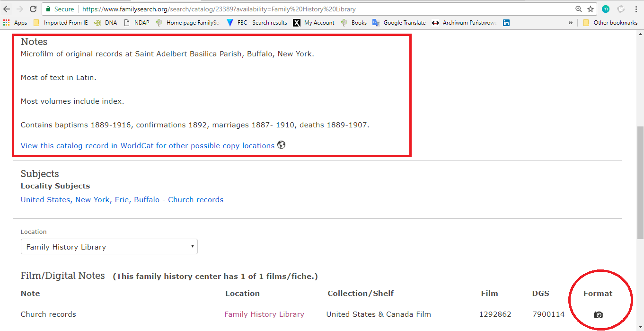
Task: Open the Apps shortcut in bookmarks bar
Action: click(x=15, y=23)
